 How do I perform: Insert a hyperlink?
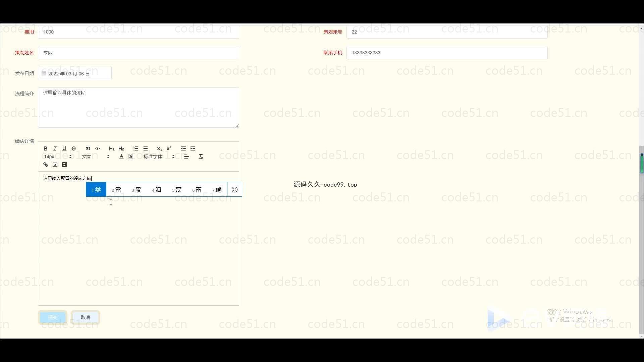[x=46, y=165]
